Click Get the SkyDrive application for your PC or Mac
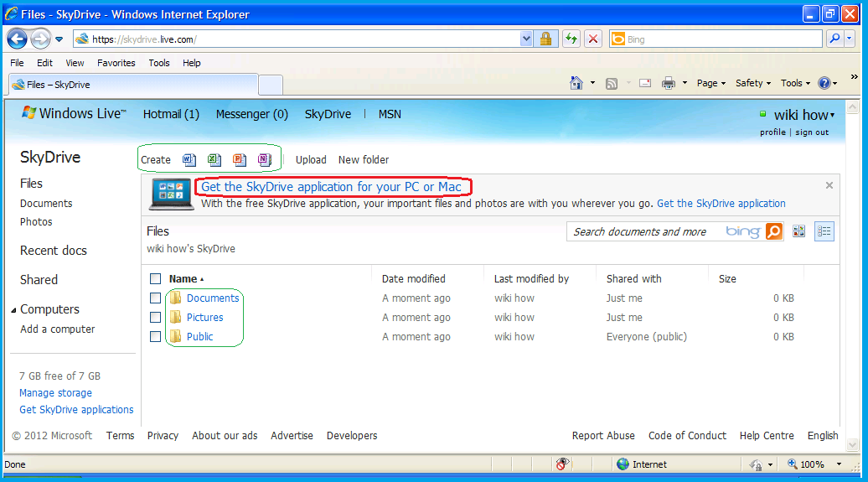 [331, 187]
